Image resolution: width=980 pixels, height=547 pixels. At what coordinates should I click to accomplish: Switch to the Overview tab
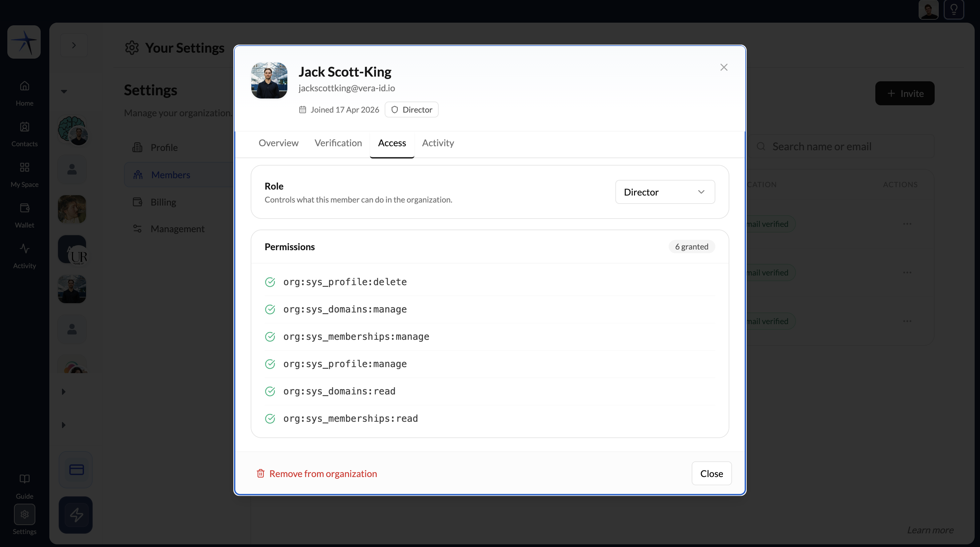(278, 143)
